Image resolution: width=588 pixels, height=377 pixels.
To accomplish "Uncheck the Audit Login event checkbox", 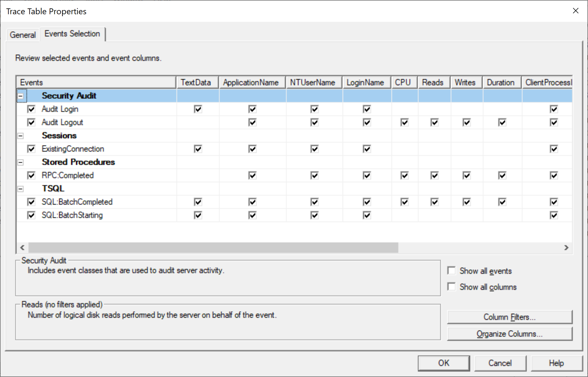I will pos(31,109).
